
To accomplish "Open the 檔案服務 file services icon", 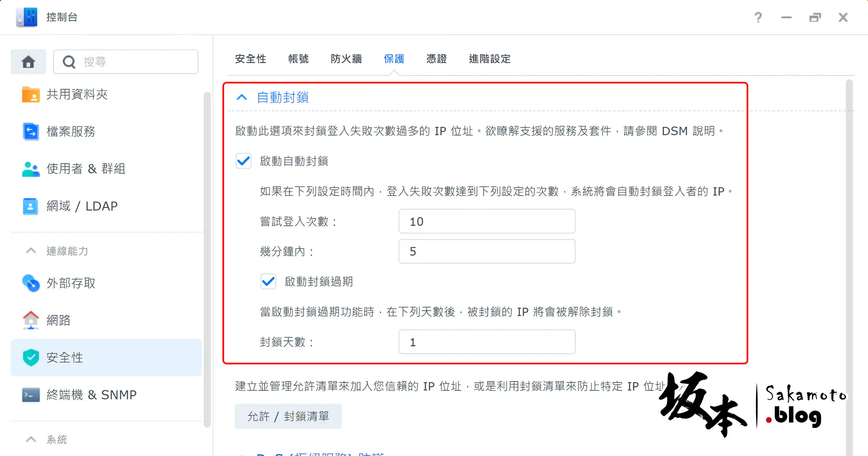I will pyautogui.click(x=31, y=132).
